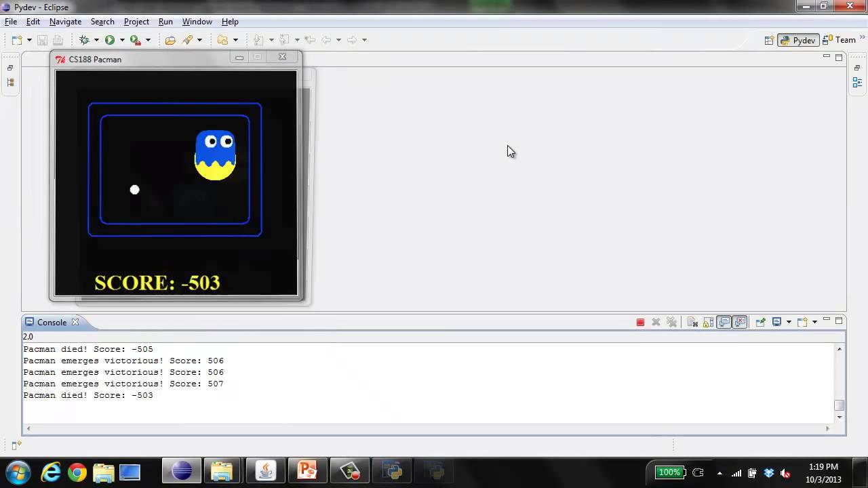Screen dimensions: 868x488
Task: Expand the External Tools dropdown arrow
Action: pyautogui.click(x=148, y=40)
